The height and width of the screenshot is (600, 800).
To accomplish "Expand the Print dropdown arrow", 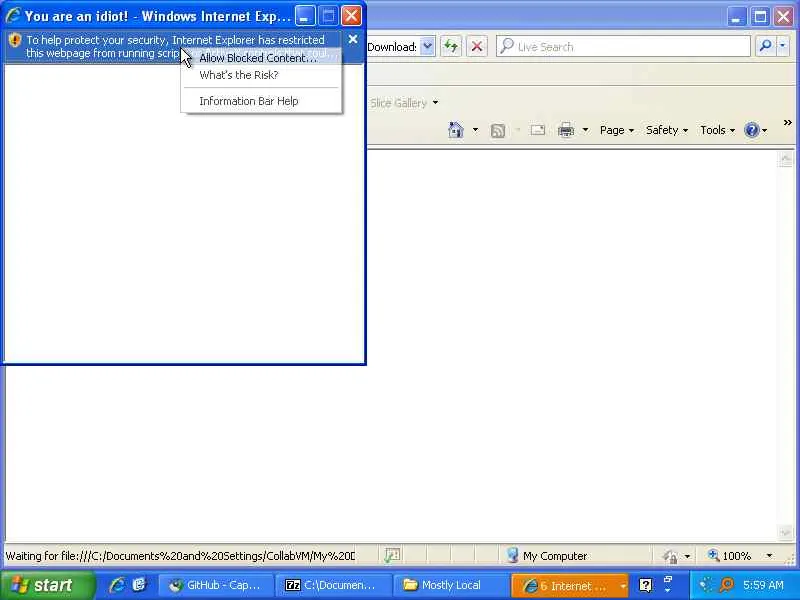I will tap(585, 130).
